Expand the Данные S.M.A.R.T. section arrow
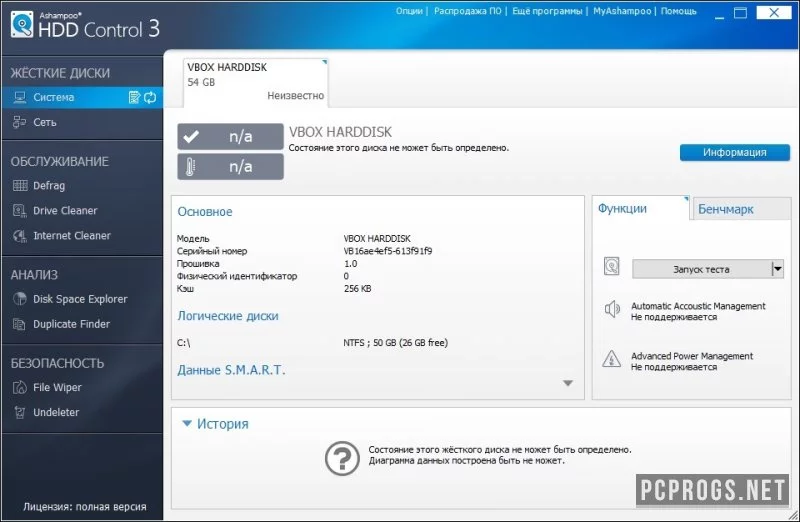This screenshot has width=800, height=522. (568, 383)
